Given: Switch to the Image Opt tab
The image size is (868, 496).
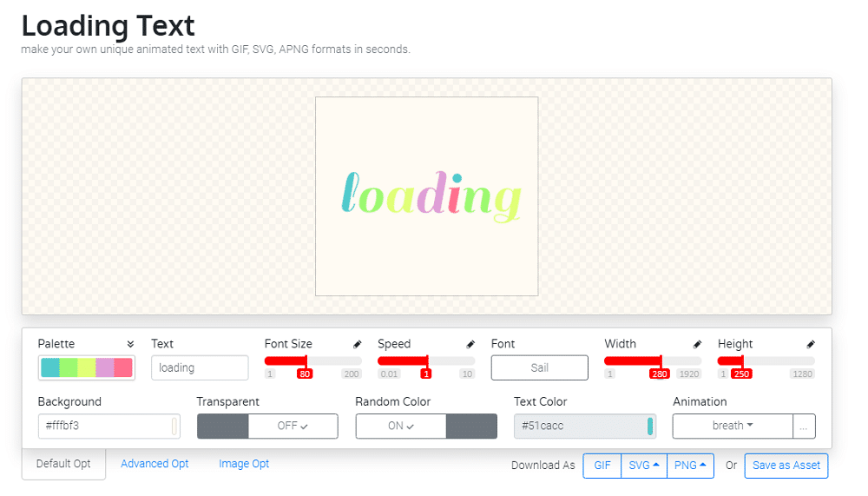Looking at the screenshot, I should [244, 464].
